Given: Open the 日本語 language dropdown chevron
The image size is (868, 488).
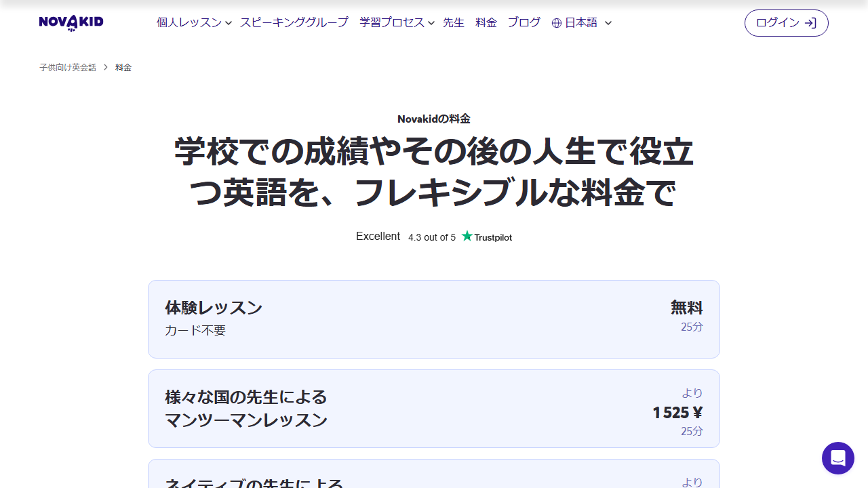Looking at the screenshot, I should point(608,23).
